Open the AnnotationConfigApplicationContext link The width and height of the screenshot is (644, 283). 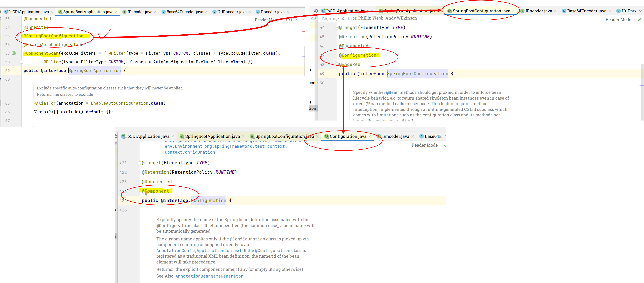point(199,250)
